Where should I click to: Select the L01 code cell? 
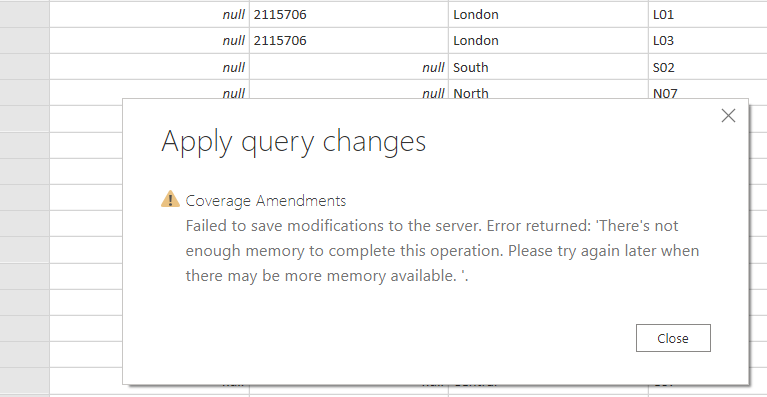click(x=708, y=15)
